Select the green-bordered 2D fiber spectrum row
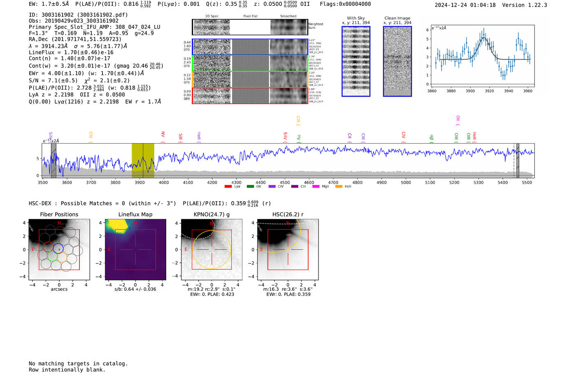 point(250,63)
